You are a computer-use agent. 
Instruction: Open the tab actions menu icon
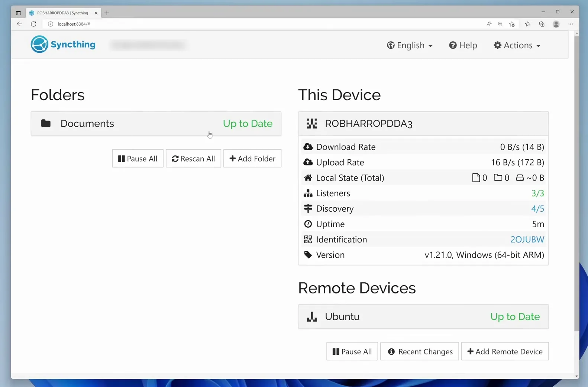click(18, 13)
